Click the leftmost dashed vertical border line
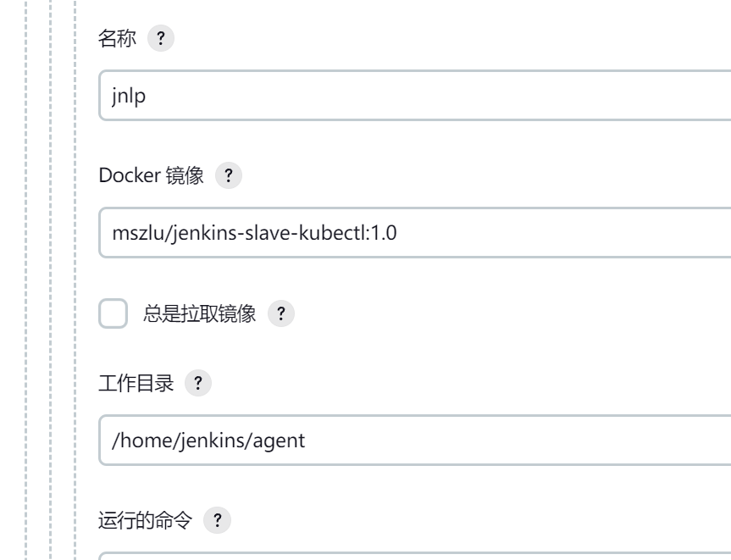 [26, 280]
